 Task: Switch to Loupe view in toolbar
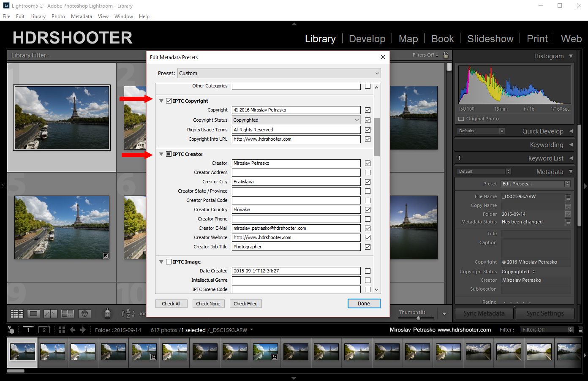[34, 313]
